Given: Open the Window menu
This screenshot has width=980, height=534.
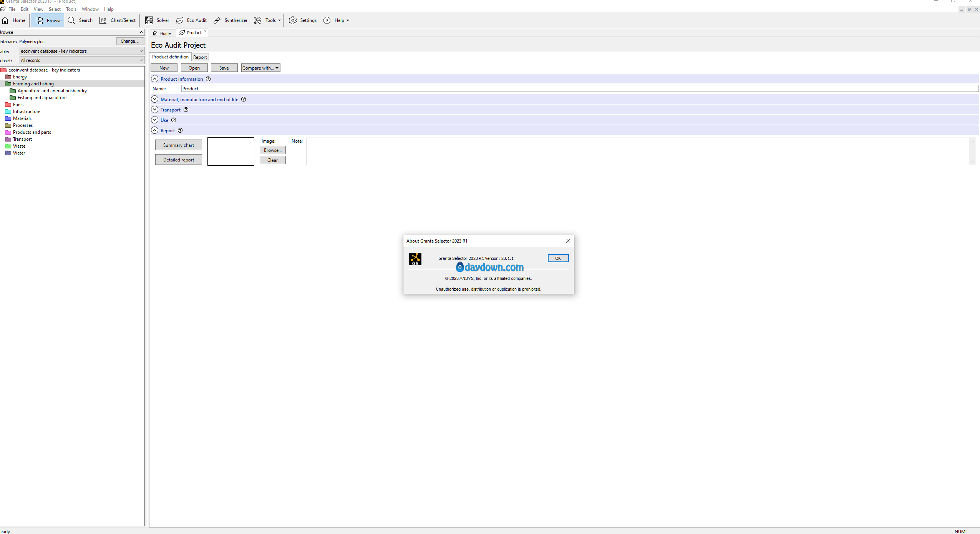Looking at the screenshot, I should point(90,9).
